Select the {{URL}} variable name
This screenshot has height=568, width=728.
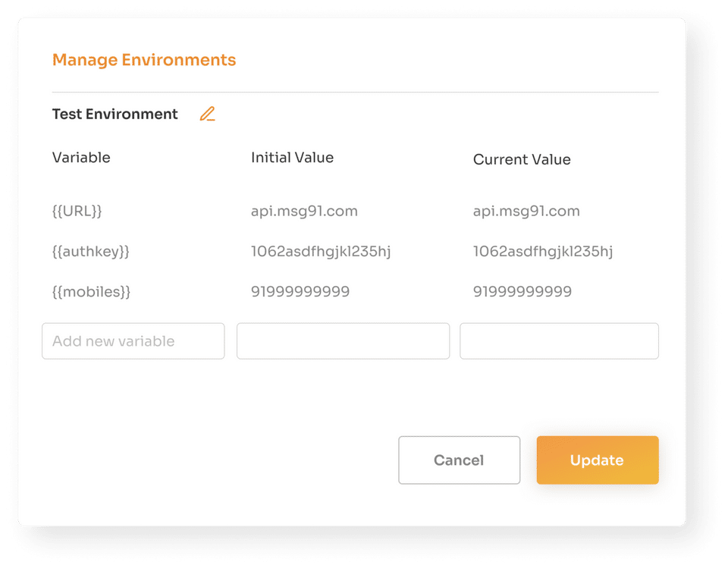click(x=77, y=212)
